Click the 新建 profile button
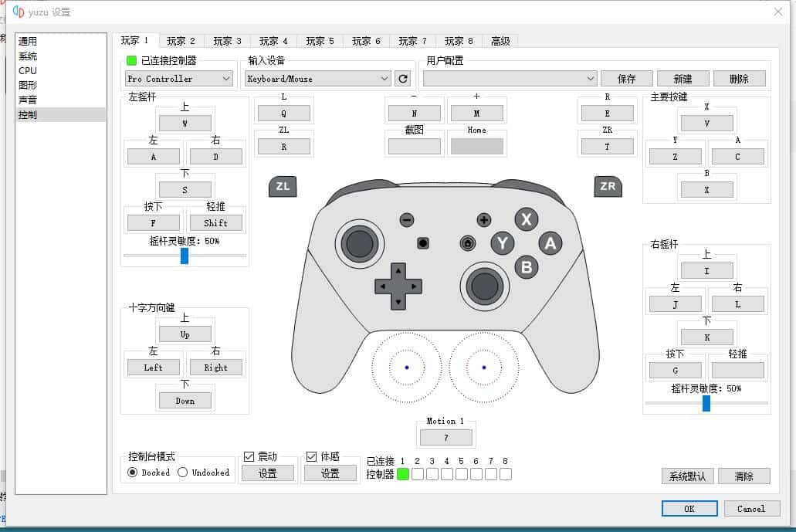Image resolution: width=796 pixels, height=532 pixels. pos(683,79)
